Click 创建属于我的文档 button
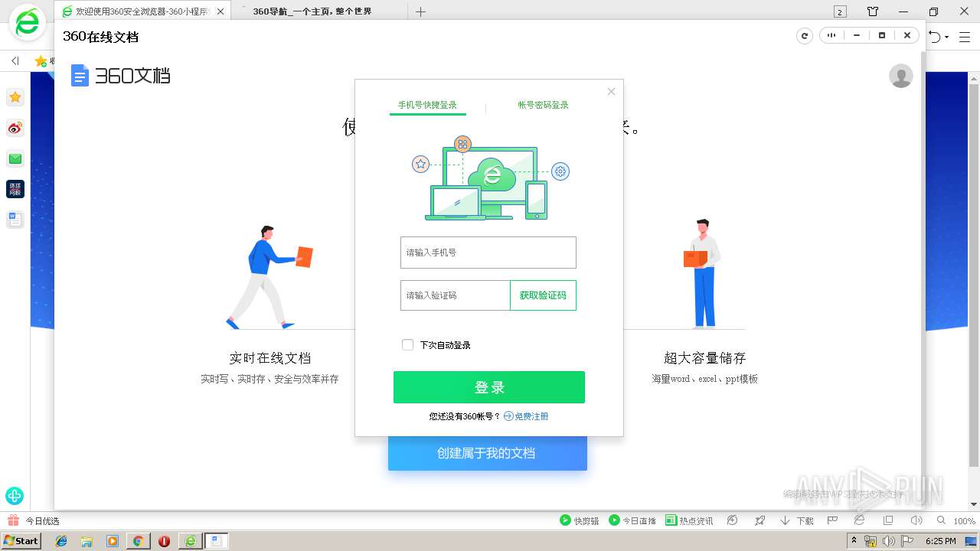Image resolution: width=980 pixels, height=551 pixels. (x=488, y=453)
